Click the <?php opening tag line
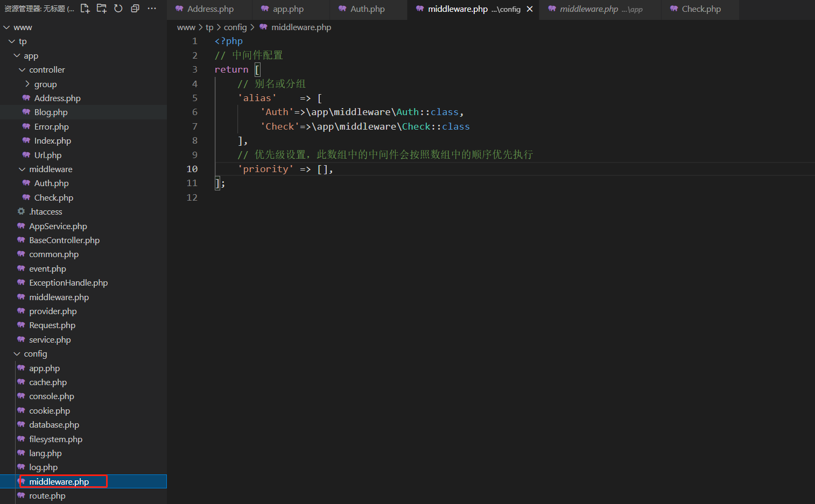This screenshot has width=815, height=504. 229,41
